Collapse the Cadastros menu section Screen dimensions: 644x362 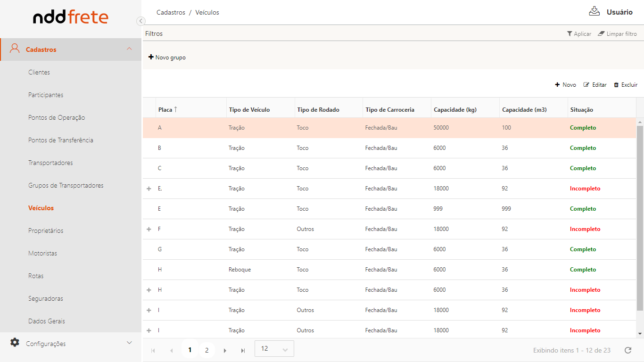coord(129,49)
